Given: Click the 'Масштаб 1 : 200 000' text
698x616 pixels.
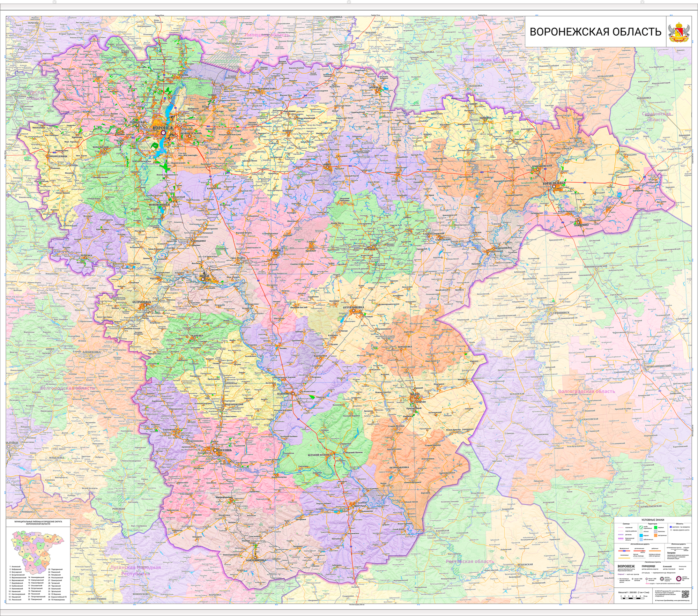Looking at the screenshot, I should click(x=628, y=592).
